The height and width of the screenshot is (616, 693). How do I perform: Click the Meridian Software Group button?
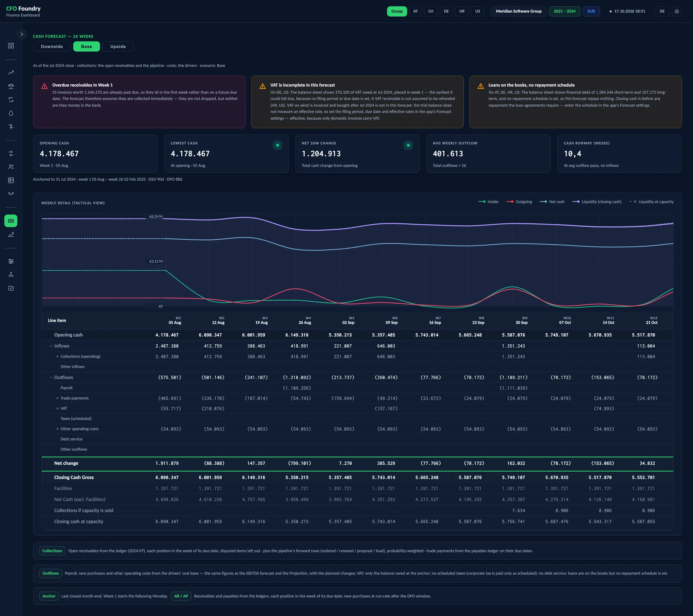pos(518,11)
